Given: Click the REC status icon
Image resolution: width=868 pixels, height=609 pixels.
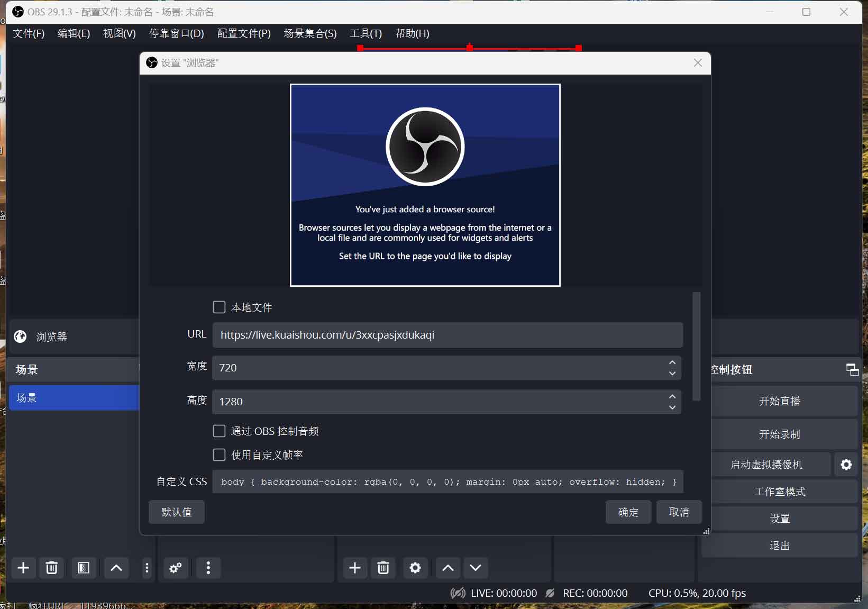Looking at the screenshot, I should tap(551, 593).
